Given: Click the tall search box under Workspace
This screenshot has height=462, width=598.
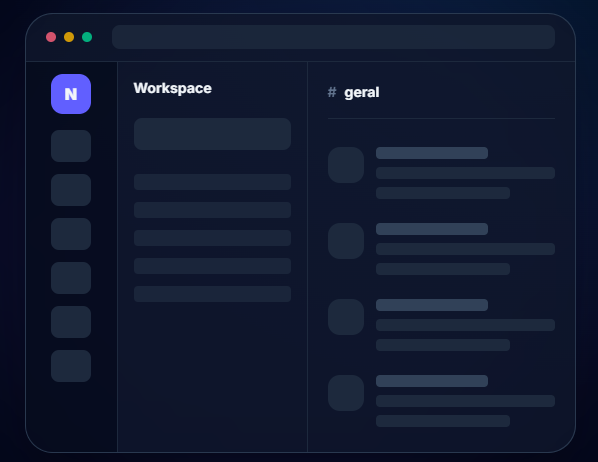Looking at the screenshot, I should click(x=212, y=134).
